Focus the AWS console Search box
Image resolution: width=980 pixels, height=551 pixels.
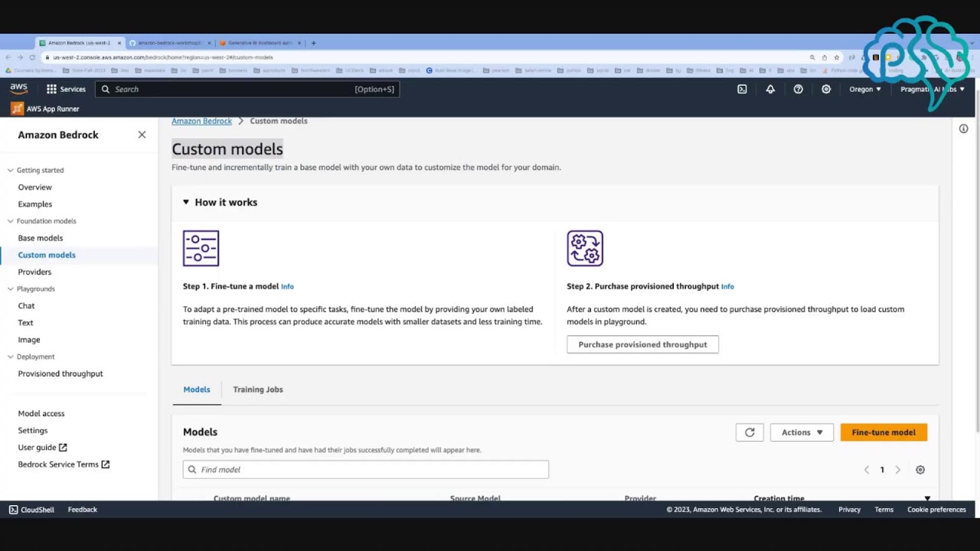(247, 90)
